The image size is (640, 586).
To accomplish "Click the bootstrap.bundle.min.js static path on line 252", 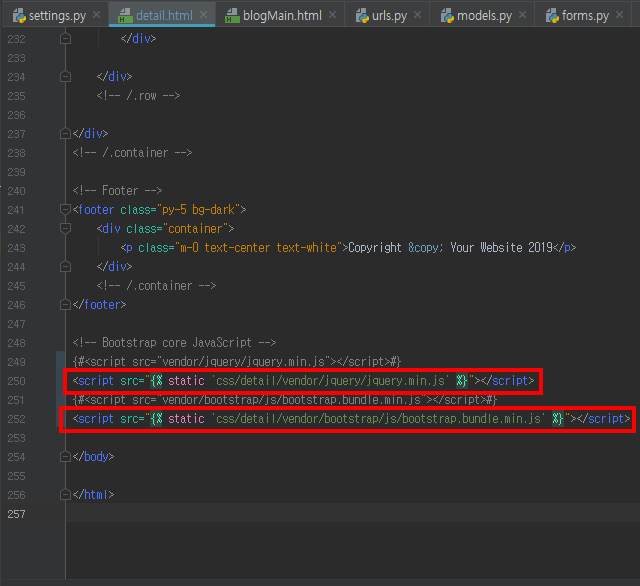I will tap(378, 419).
